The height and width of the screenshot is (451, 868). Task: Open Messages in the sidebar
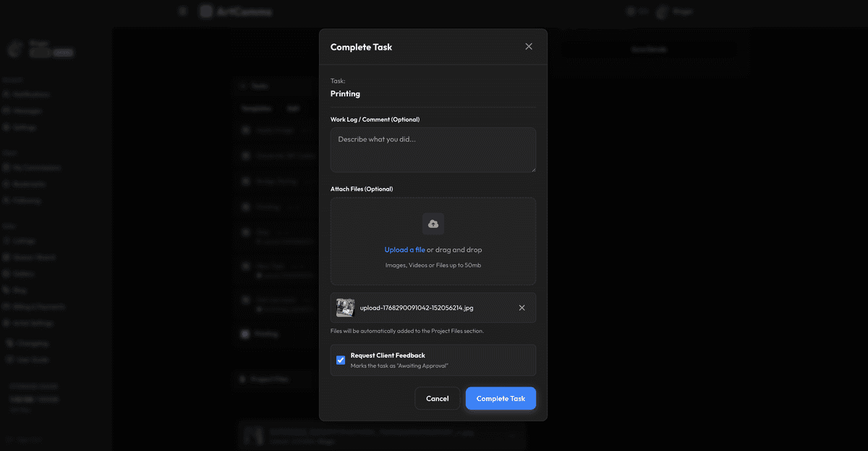click(x=24, y=110)
